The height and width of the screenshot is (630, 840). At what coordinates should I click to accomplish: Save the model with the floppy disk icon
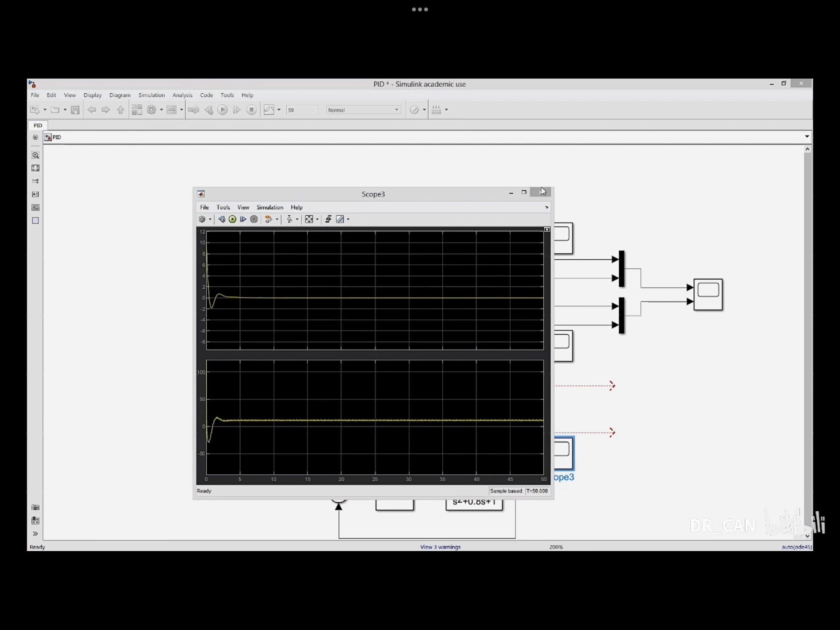[75, 110]
